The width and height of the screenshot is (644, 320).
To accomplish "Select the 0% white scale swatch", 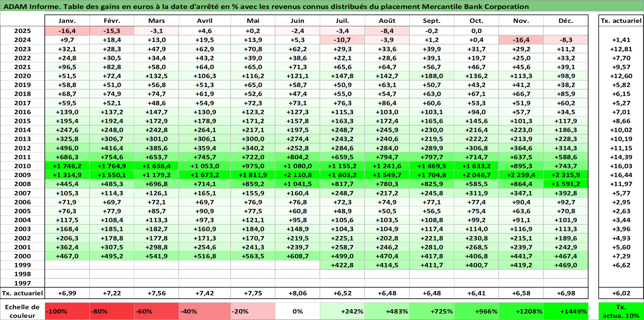I will tap(298, 311).
